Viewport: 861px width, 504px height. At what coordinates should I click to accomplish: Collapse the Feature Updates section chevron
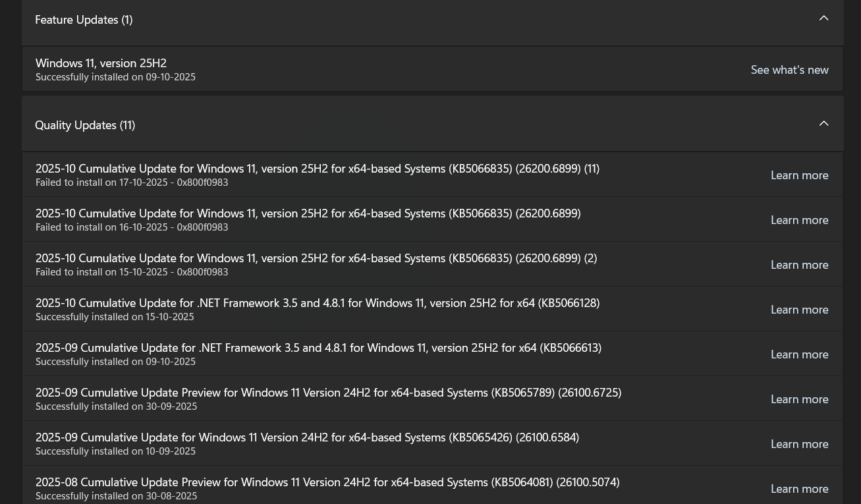click(823, 18)
